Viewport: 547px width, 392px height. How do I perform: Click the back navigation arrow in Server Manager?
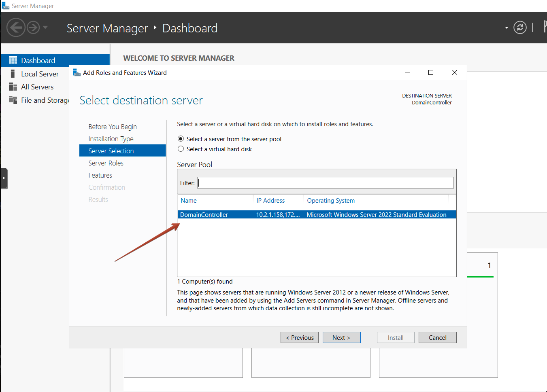[16, 28]
